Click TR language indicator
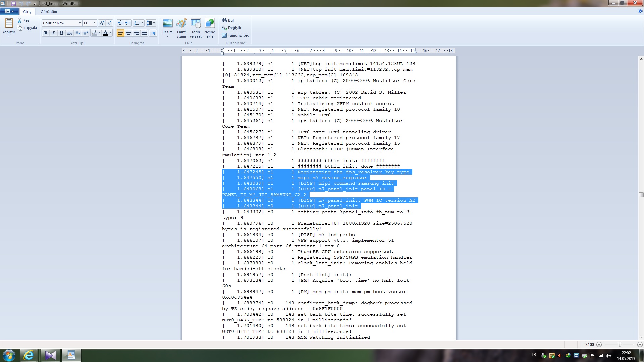This screenshot has width=644, height=362. [x=534, y=355]
